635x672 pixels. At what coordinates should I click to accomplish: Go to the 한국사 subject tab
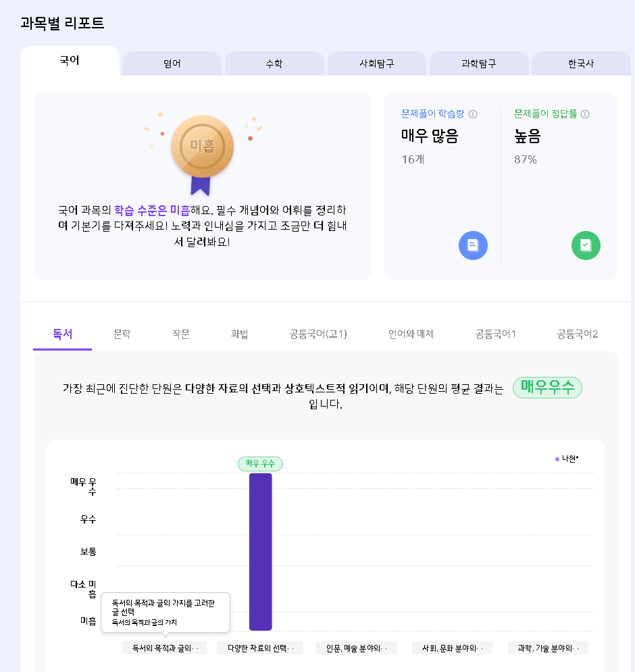click(581, 64)
